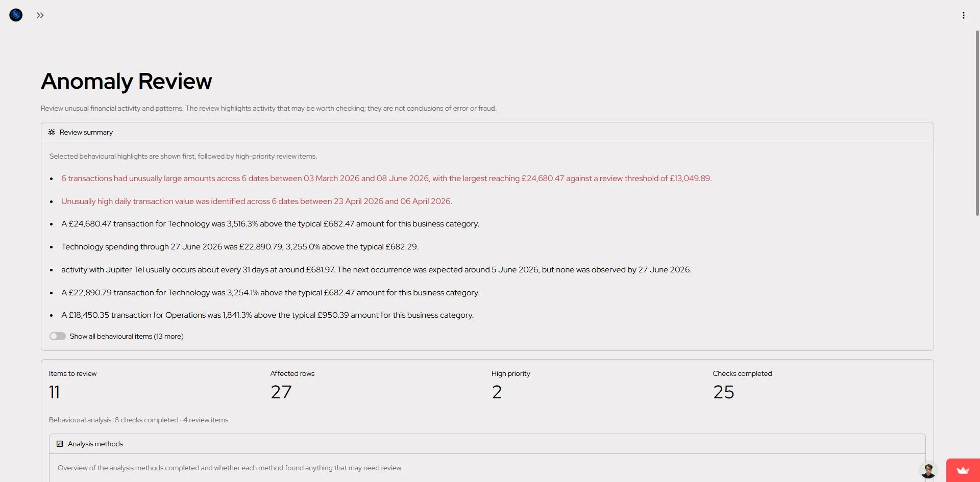980x482 pixels.
Task: Click the Review summary sparkle icon
Action: 52,132
